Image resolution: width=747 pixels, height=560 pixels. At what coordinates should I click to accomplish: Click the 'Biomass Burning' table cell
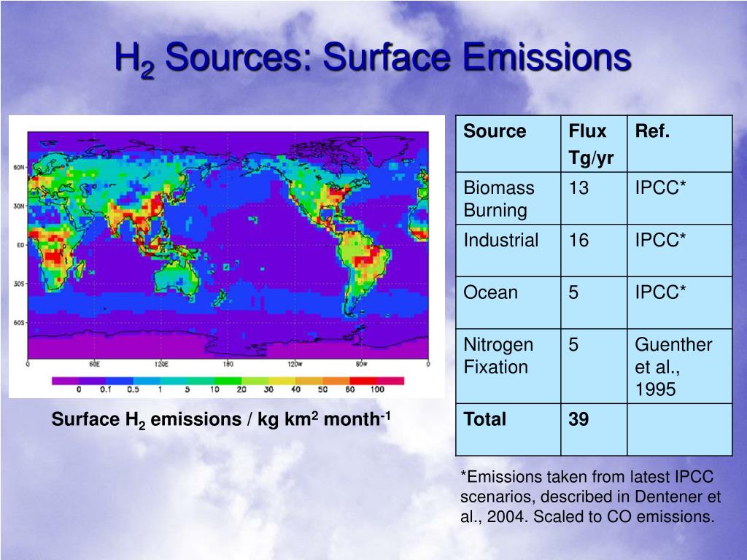pyautogui.click(x=508, y=198)
